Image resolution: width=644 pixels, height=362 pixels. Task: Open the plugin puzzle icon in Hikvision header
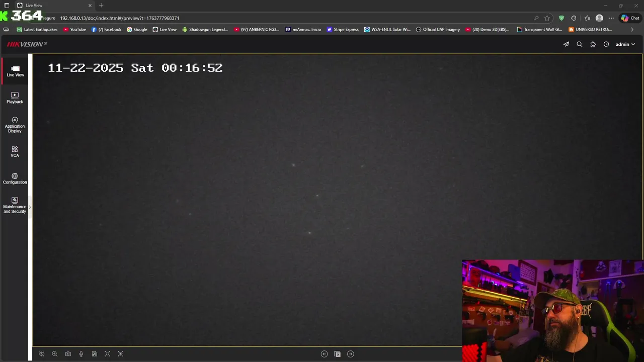point(593,44)
